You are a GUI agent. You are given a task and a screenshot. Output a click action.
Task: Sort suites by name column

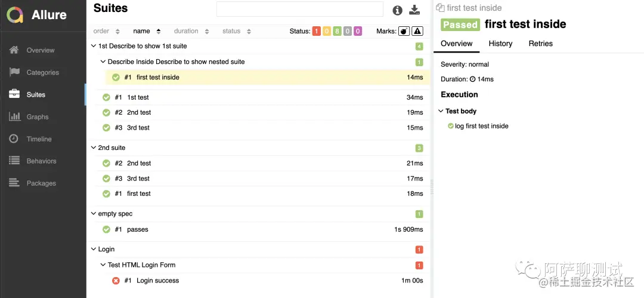coord(147,31)
